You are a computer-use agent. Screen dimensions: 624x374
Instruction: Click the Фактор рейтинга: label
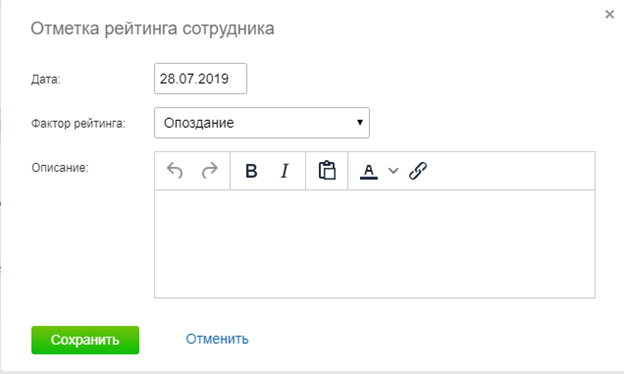coord(78,123)
